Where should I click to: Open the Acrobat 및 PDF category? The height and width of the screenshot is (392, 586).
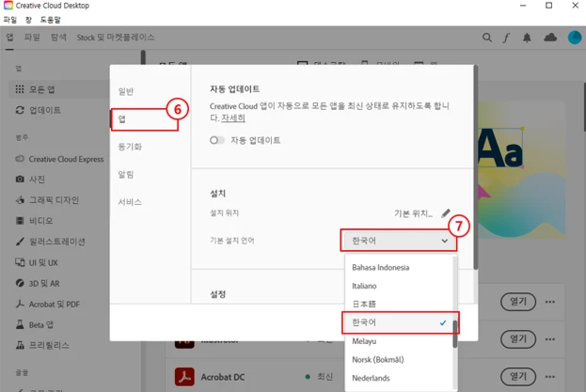pyautogui.click(x=48, y=304)
